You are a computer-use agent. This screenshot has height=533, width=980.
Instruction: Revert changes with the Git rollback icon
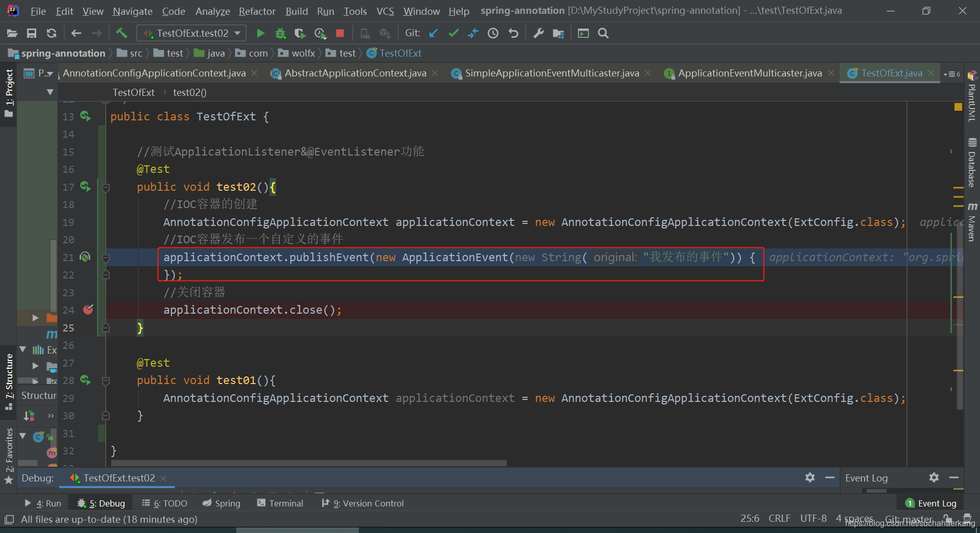[513, 33]
